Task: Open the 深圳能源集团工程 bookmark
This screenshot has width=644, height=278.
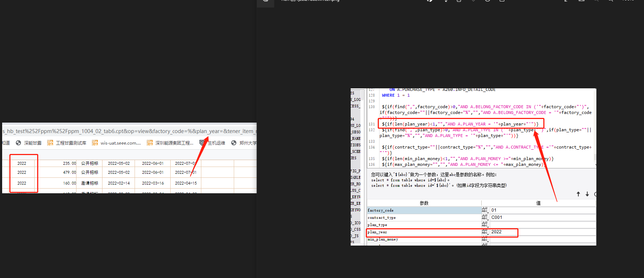Action: [x=170, y=143]
